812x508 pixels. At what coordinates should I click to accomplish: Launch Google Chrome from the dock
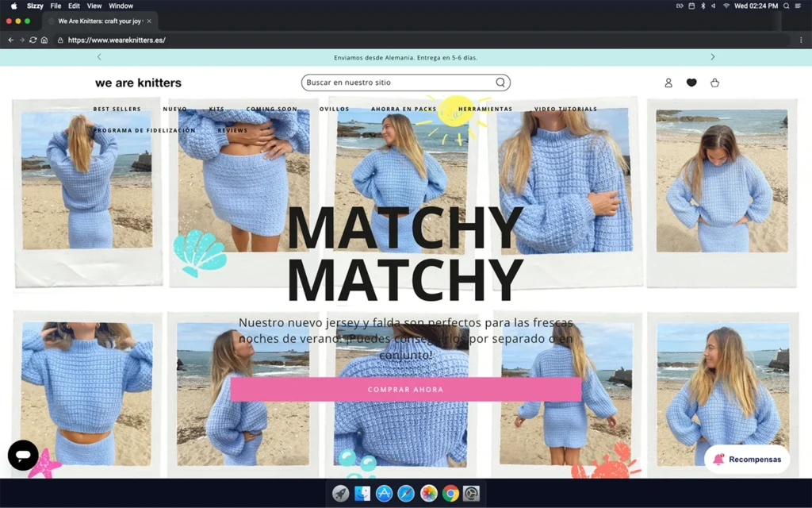click(x=450, y=494)
